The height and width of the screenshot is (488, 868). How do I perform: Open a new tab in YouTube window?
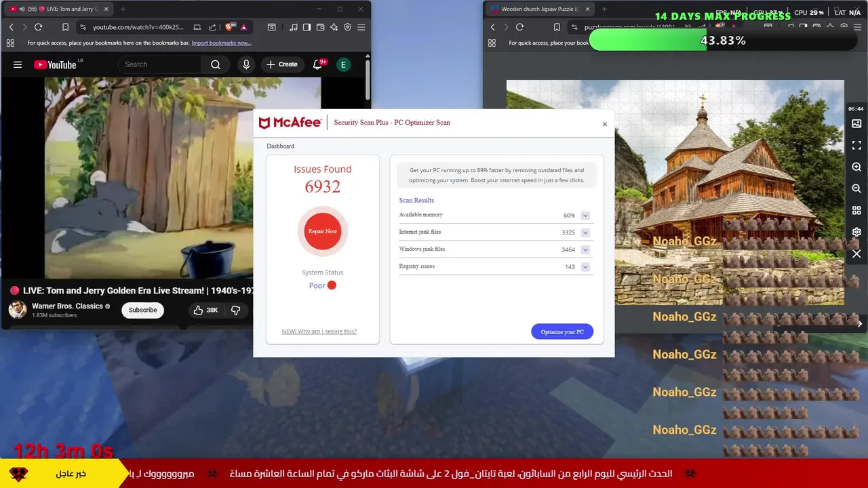123,9
